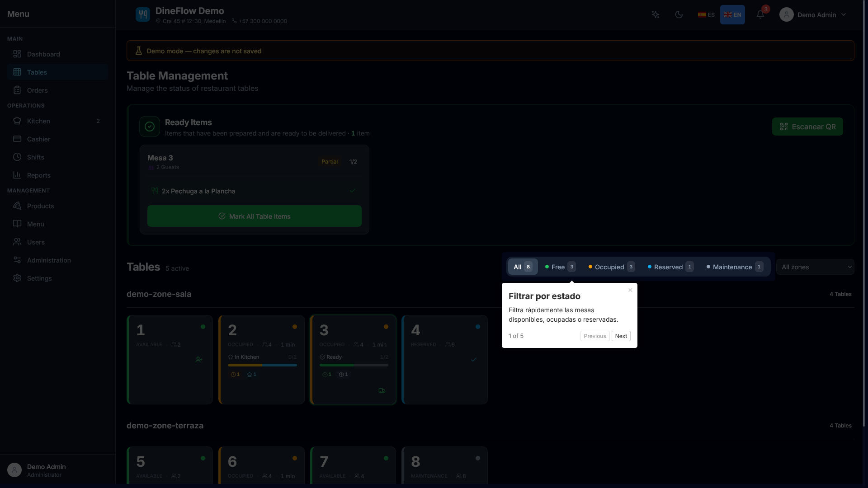Click Previous in the tour popover
868x488 pixels.
pyautogui.click(x=594, y=336)
